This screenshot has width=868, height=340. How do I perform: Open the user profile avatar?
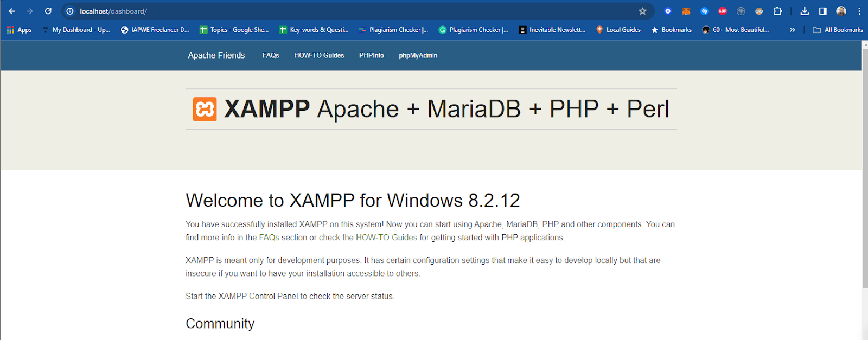coord(841,11)
